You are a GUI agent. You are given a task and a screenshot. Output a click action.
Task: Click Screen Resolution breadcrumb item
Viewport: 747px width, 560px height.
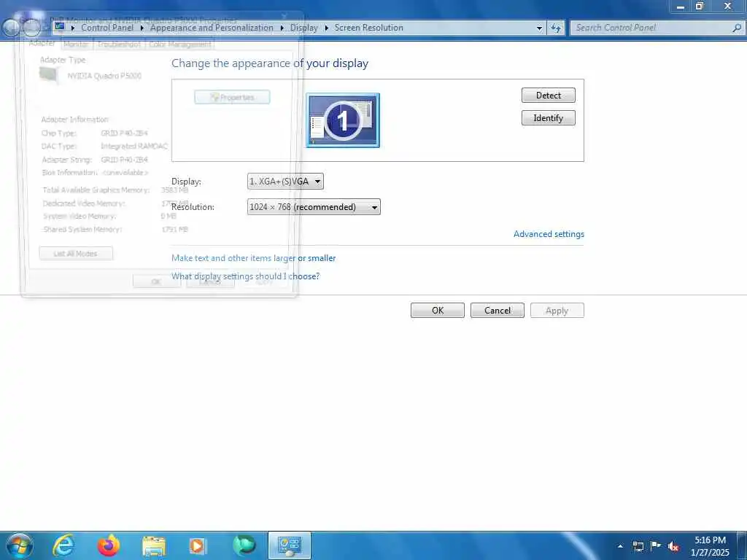click(x=368, y=28)
